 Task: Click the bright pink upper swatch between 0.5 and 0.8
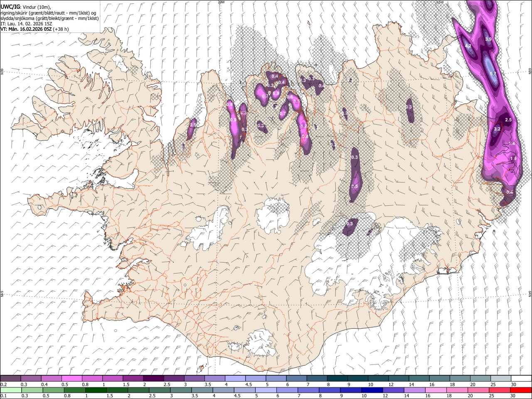tap(71, 378)
